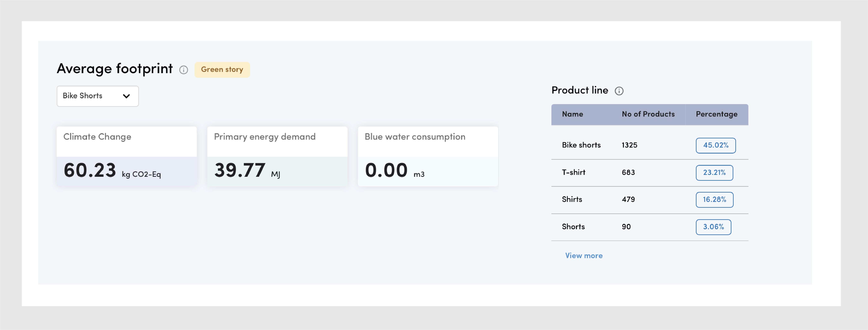Click the 16.28% percentage badge
The height and width of the screenshot is (330, 868).
click(x=714, y=200)
